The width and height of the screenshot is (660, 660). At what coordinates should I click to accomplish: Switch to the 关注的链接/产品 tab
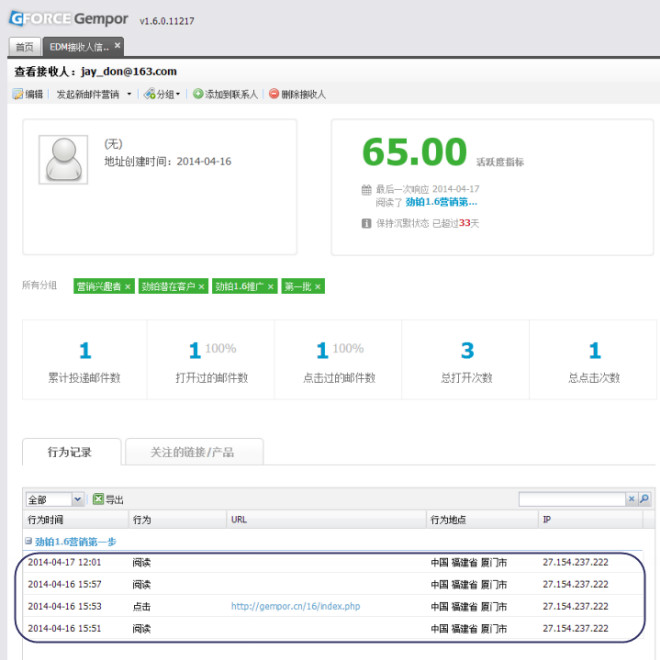(194, 452)
